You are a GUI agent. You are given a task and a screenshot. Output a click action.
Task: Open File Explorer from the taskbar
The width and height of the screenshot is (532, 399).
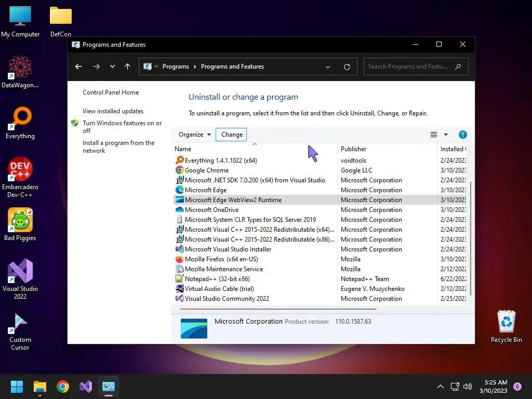[39, 387]
